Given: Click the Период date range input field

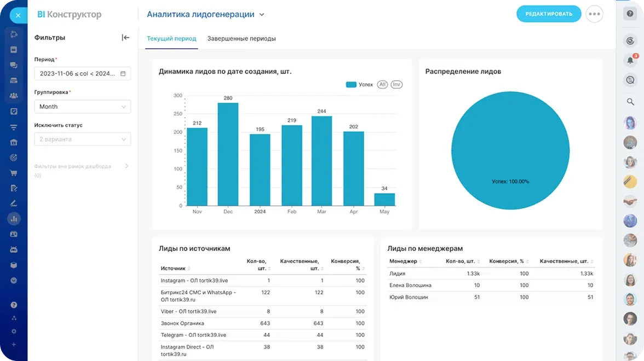Looking at the screenshot, I should tap(82, 73).
